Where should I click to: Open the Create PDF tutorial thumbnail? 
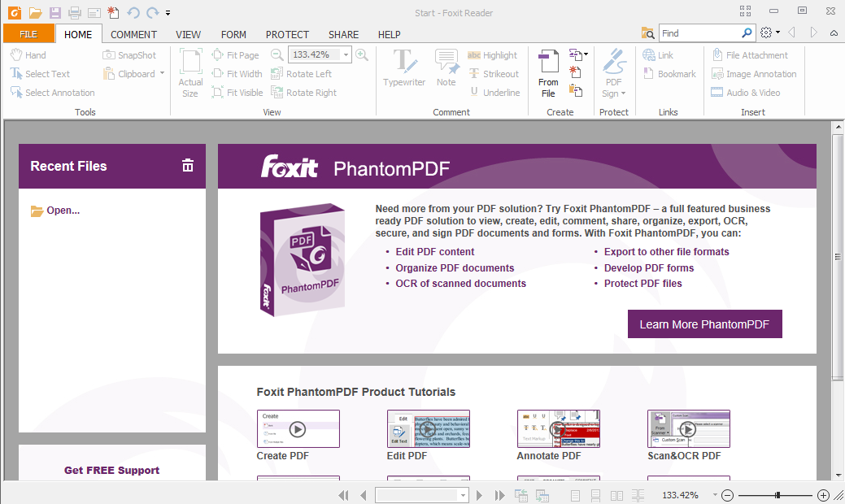pos(298,428)
